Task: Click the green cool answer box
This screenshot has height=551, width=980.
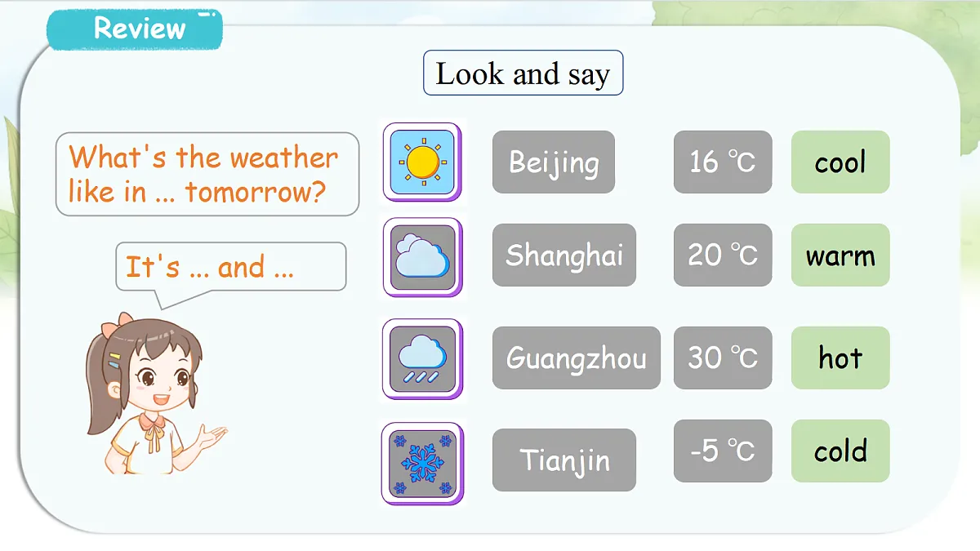Action: [x=840, y=162]
